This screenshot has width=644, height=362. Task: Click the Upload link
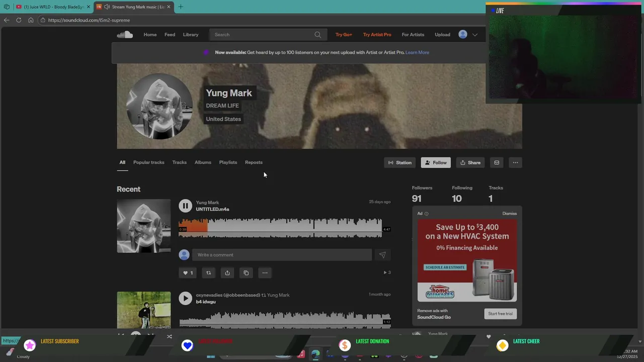442,35
